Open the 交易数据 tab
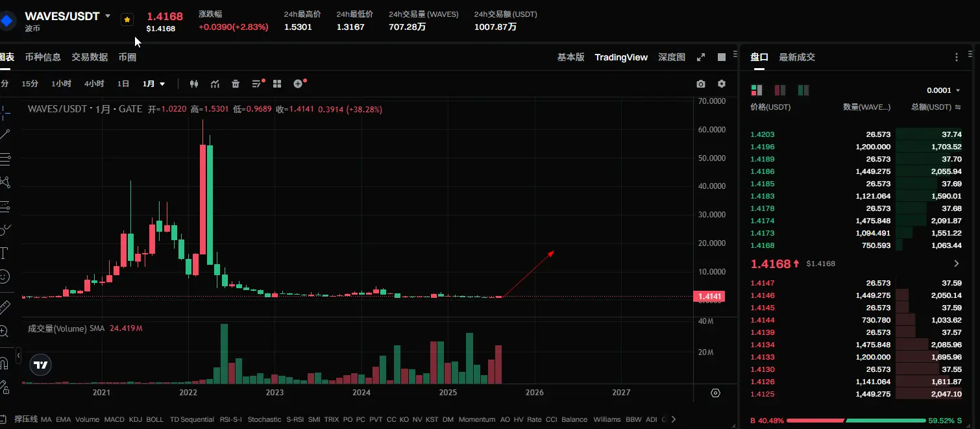Viewport: 980px width, 429px height. click(x=90, y=57)
